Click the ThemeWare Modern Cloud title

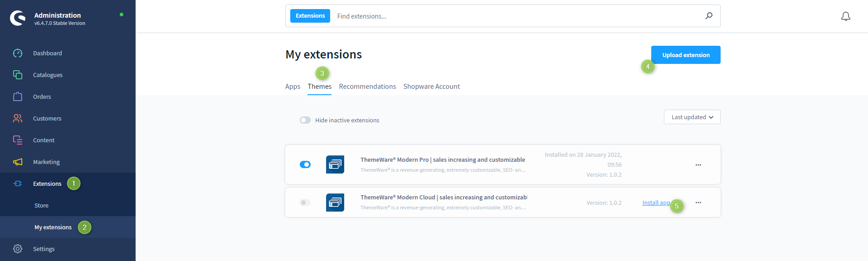(444, 197)
